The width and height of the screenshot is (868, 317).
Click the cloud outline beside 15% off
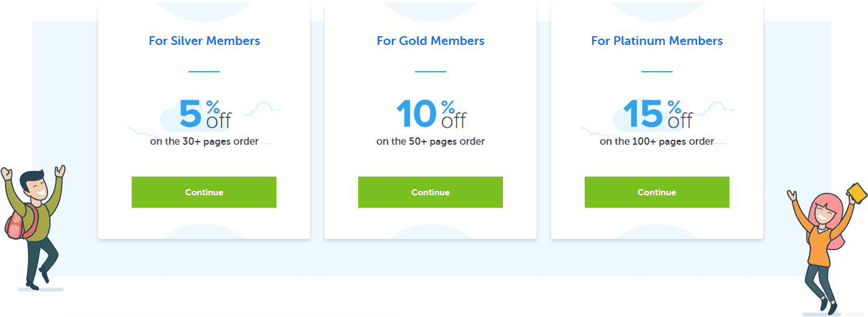pyautogui.click(x=715, y=109)
